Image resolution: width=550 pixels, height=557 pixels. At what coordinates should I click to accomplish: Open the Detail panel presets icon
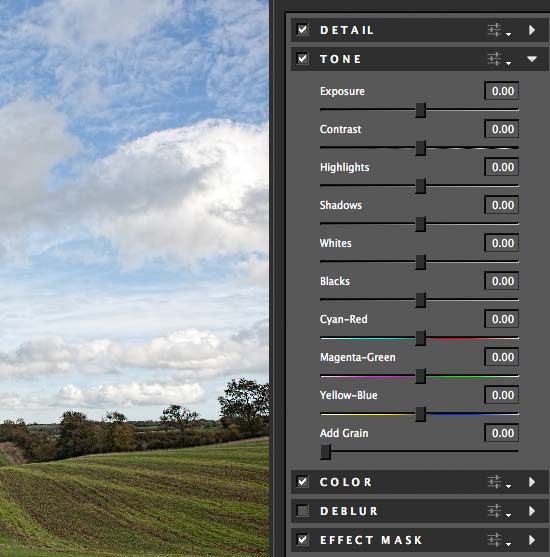pos(499,30)
